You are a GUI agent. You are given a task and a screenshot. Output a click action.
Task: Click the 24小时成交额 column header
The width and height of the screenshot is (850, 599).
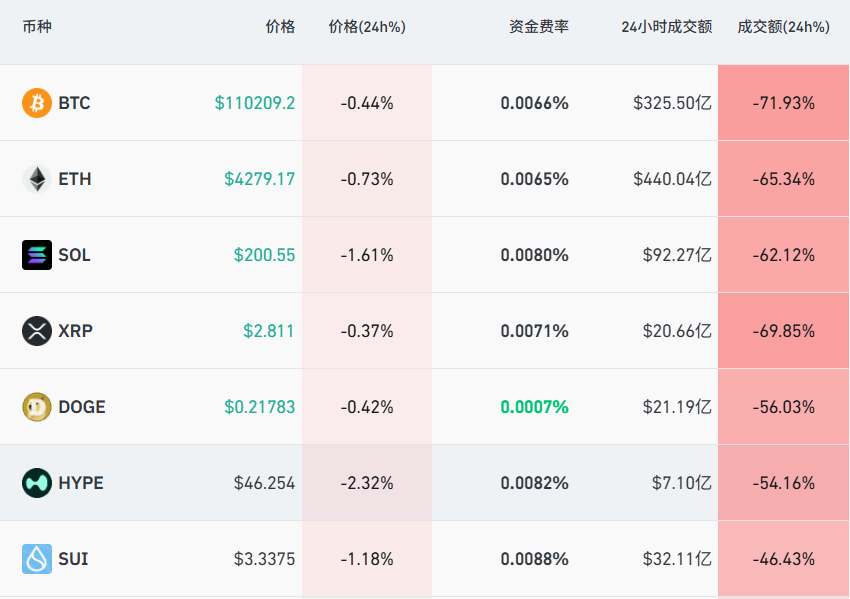(x=667, y=27)
